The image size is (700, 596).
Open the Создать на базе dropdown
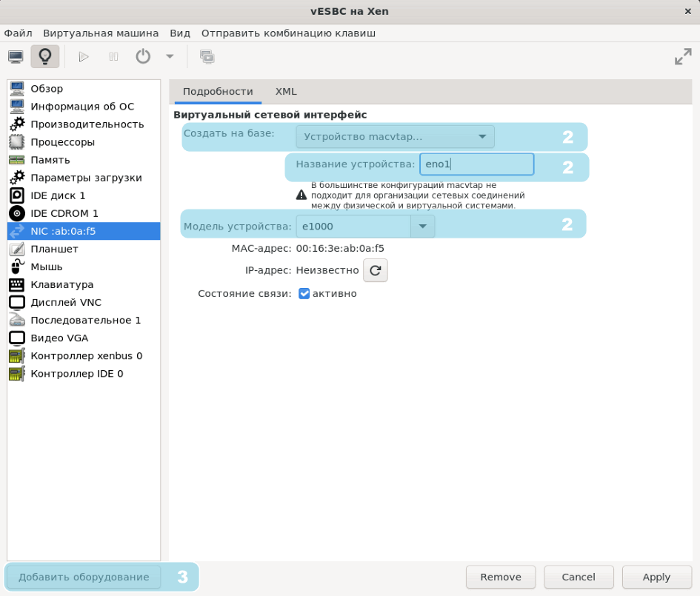(x=395, y=136)
